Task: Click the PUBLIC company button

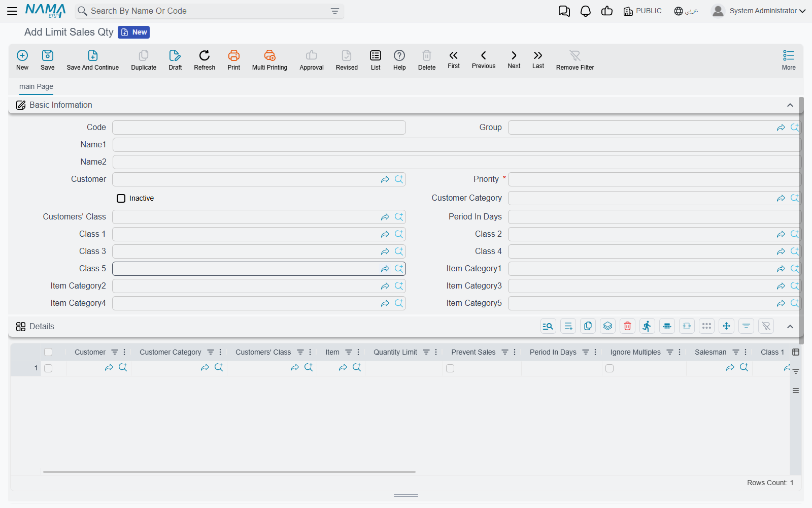Action: coord(642,11)
